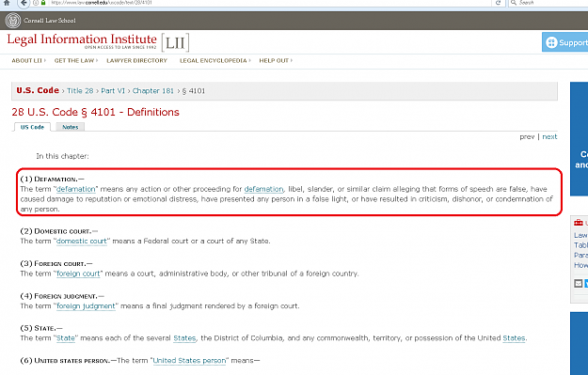588x375 pixels.
Task: Click the (3) Foreign court heading
Action: [56, 264]
